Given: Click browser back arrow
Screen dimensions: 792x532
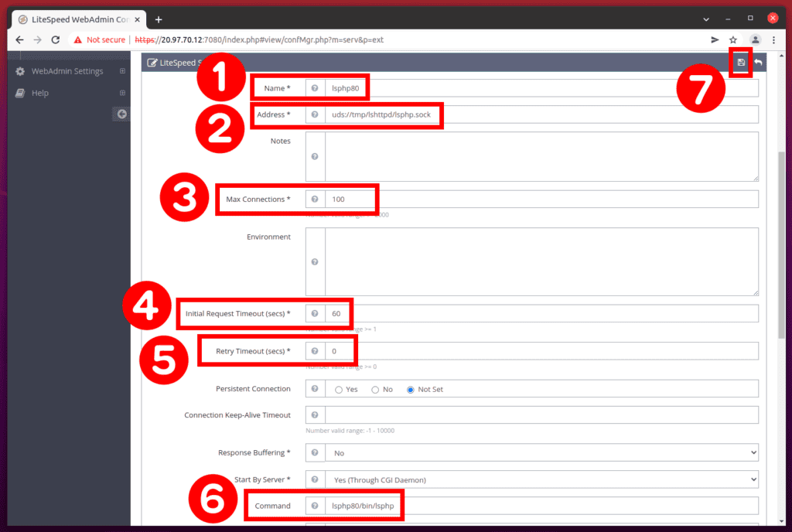Looking at the screenshot, I should (19, 39).
